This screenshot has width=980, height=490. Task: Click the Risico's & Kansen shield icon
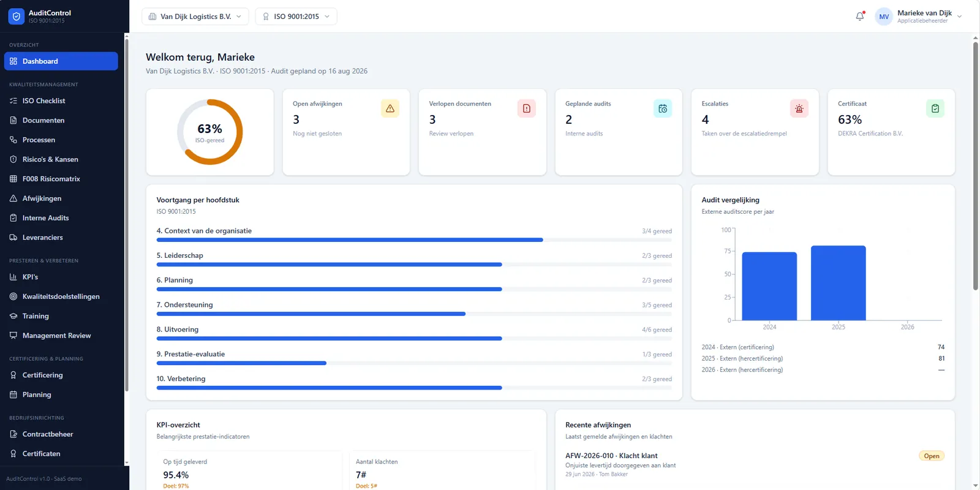13,159
